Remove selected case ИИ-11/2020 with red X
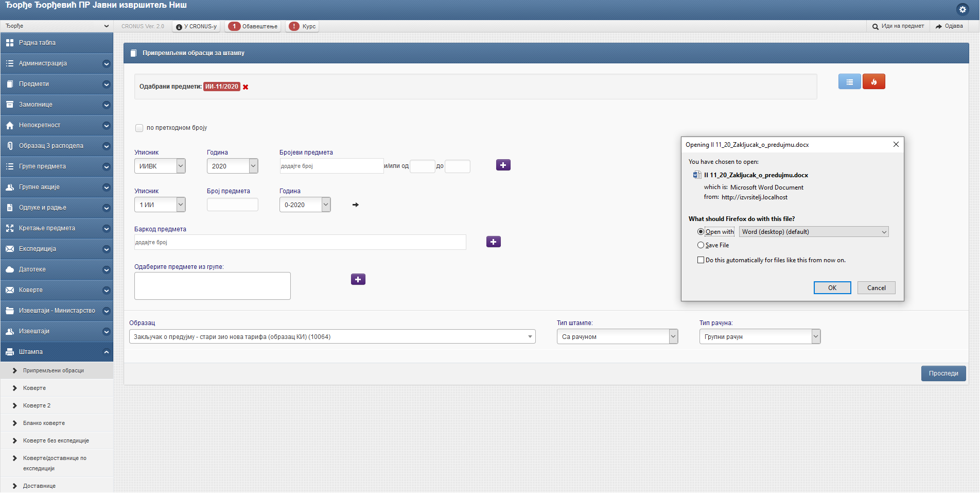Screen dimensions: 980x493 246,87
